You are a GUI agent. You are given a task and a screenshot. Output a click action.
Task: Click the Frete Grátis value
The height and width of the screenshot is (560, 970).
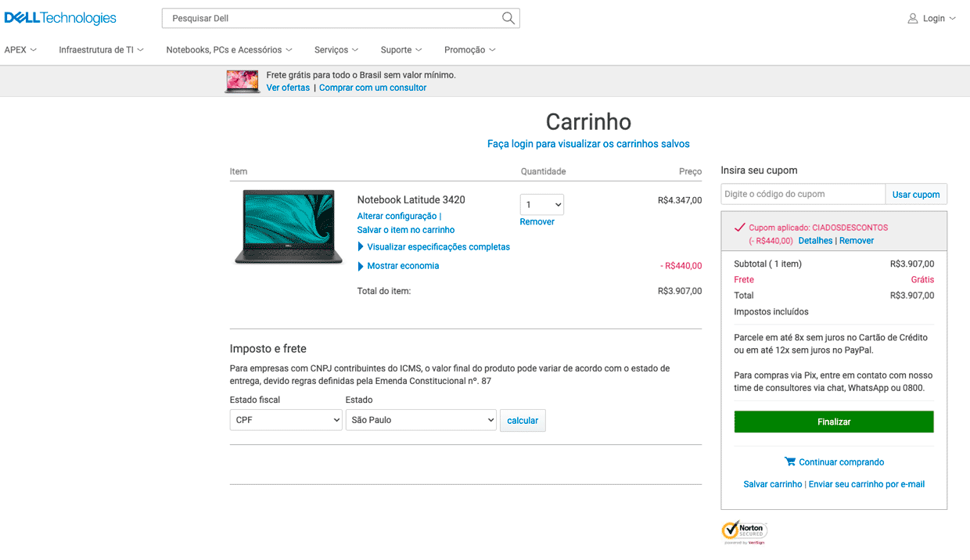pyautogui.click(x=922, y=279)
